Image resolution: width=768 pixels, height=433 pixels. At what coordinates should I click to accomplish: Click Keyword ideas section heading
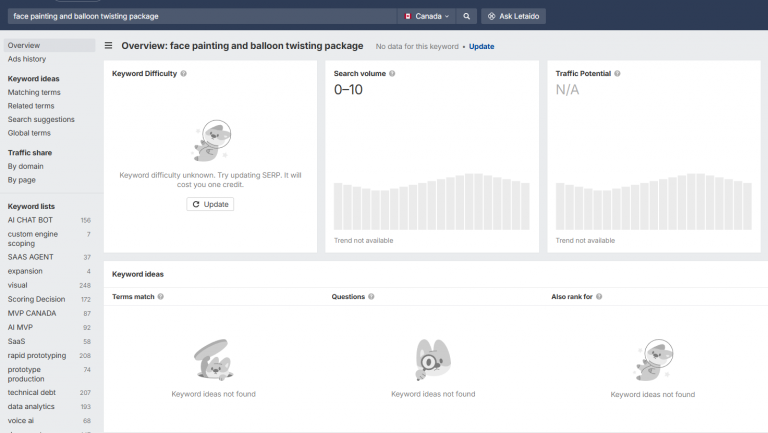138,274
